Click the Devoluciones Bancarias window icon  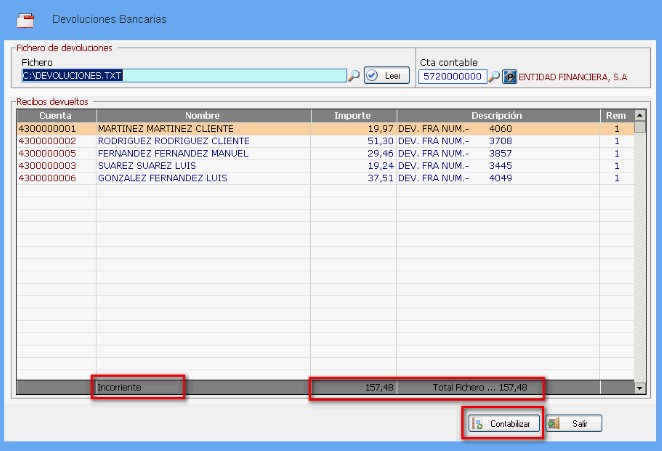point(25,20)
